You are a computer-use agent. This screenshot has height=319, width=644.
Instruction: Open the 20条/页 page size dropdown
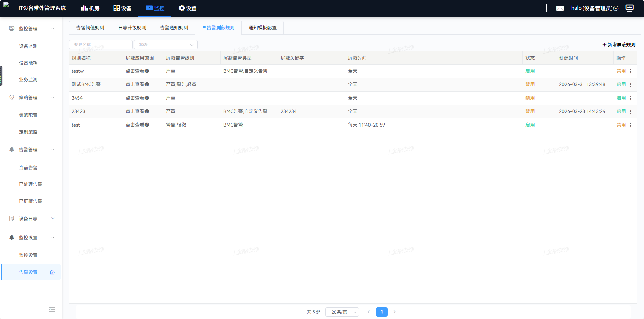coord(342,312)
